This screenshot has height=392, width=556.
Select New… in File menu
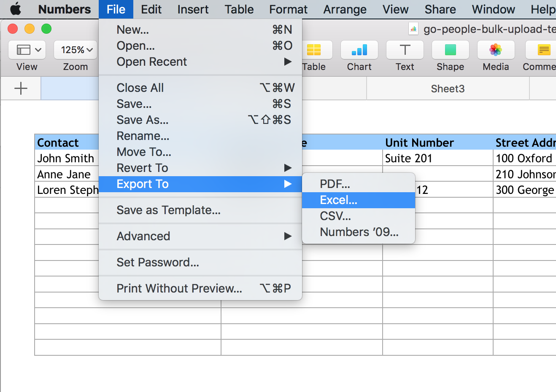pyautogui.click(x=200, y=30)
